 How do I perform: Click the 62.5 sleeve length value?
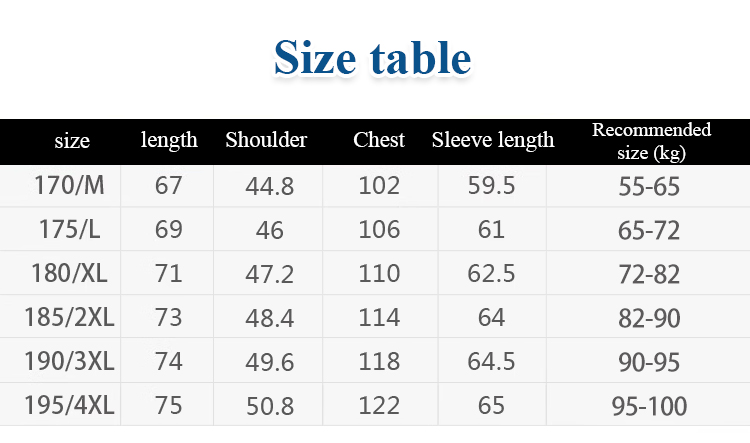491,274
